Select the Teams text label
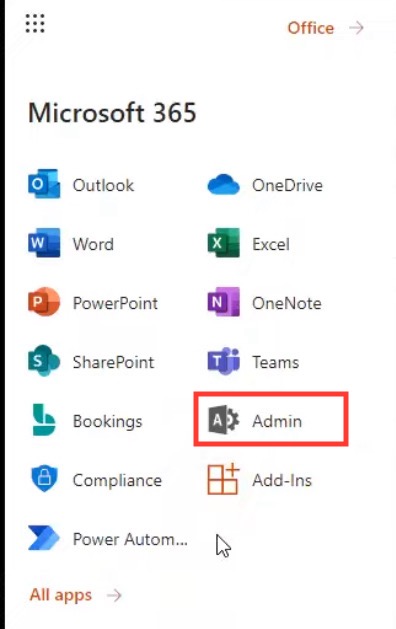Screen dimensions: 396x629 275,362
